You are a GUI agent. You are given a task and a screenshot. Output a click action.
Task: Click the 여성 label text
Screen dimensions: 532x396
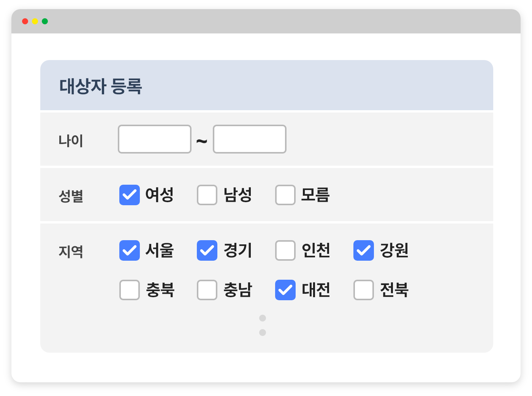tap(160, 195)
